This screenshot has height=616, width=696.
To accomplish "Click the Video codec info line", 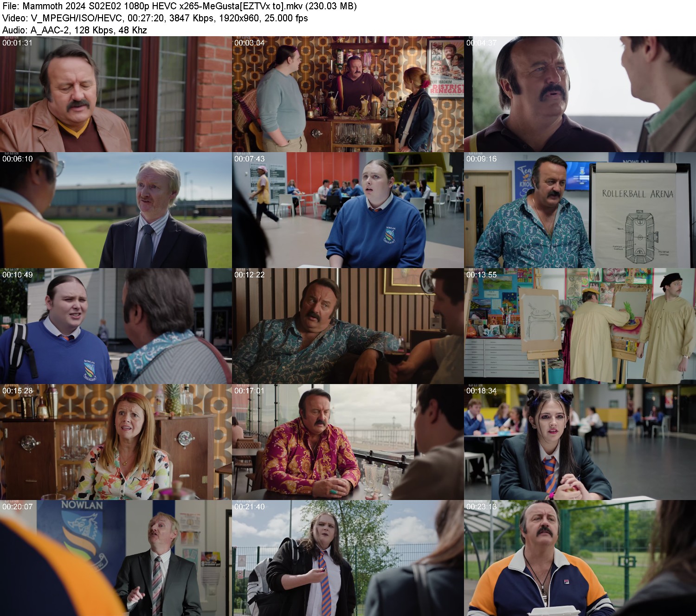I will tap(155, 18).
